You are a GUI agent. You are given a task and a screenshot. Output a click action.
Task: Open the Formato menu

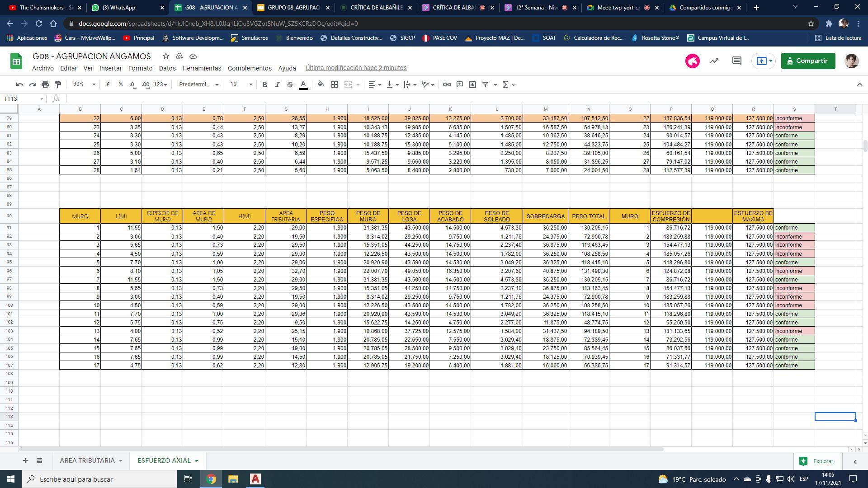(x=140, y=68)
